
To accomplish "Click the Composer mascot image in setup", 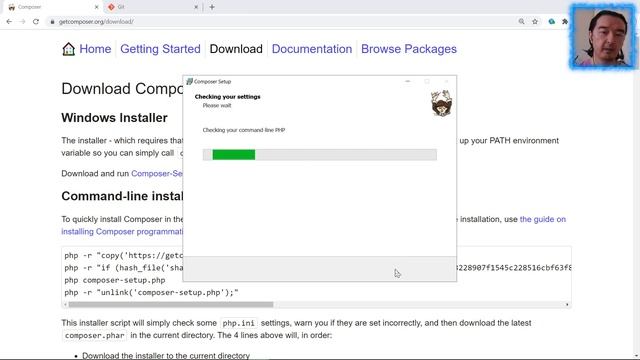I will pos(442,103).
